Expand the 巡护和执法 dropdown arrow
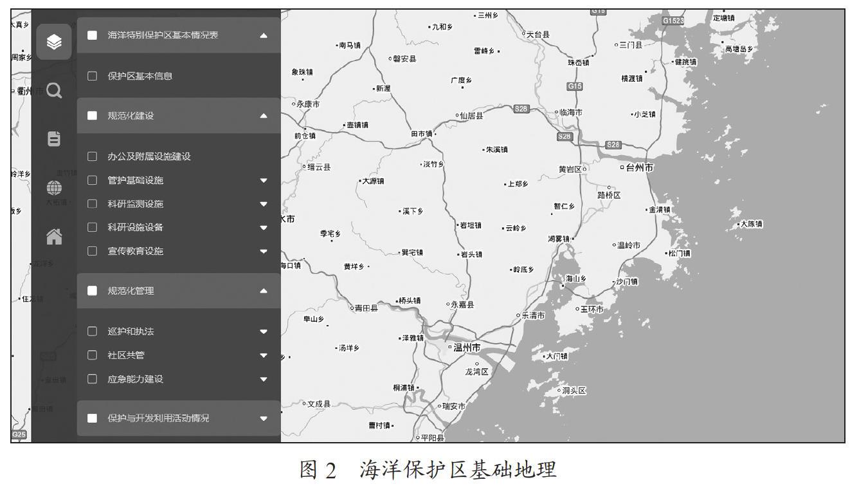The width and height of the screenshot is (868, 491). coord(264,331)
